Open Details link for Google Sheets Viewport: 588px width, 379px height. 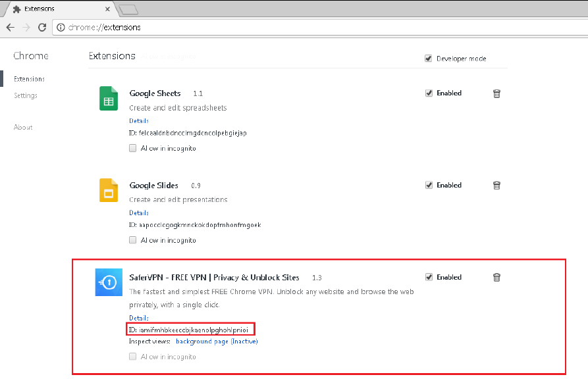point(139,120)
